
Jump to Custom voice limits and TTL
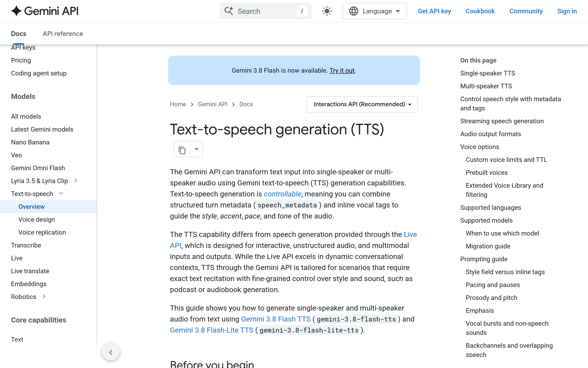pos(506,160)
